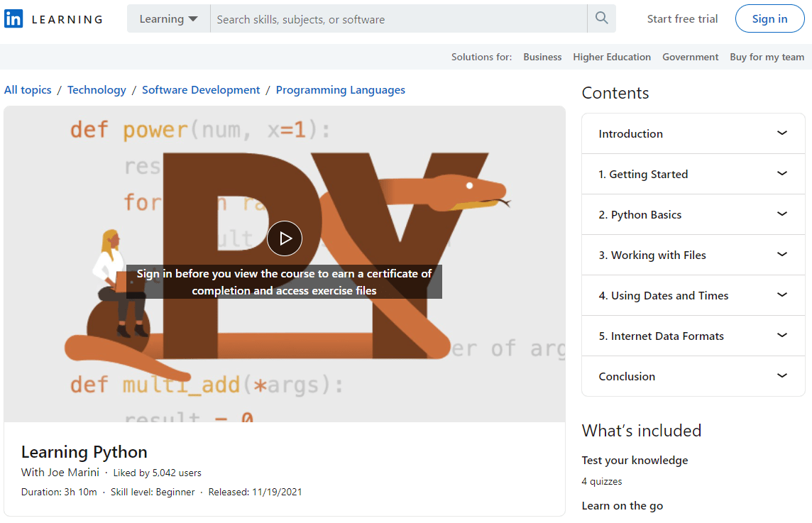Click Start free trial link

tap(682, 19)
